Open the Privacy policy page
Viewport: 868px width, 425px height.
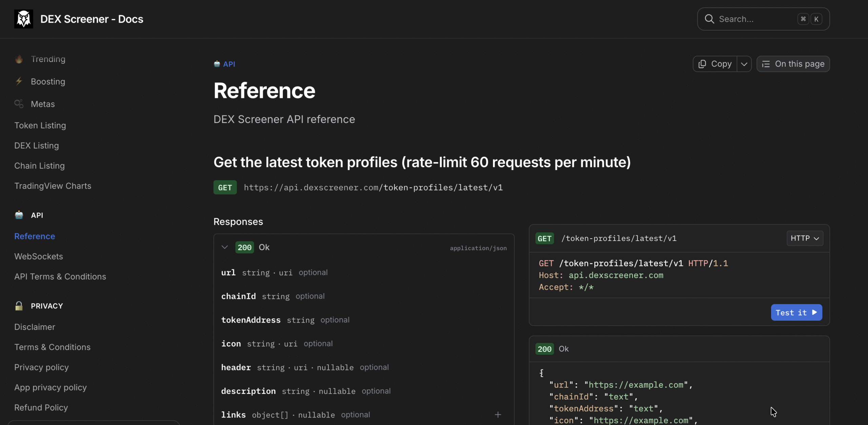click(41, 367)
